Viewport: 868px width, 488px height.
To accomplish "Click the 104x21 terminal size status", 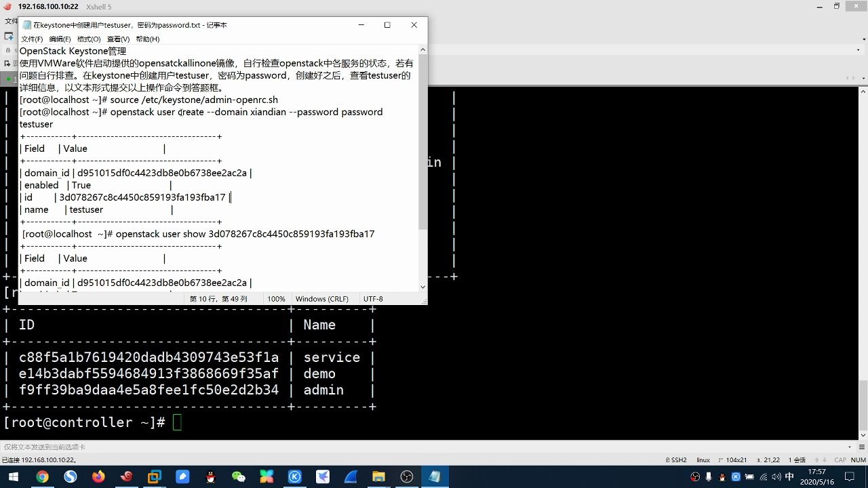I will [x=732, y=460].
